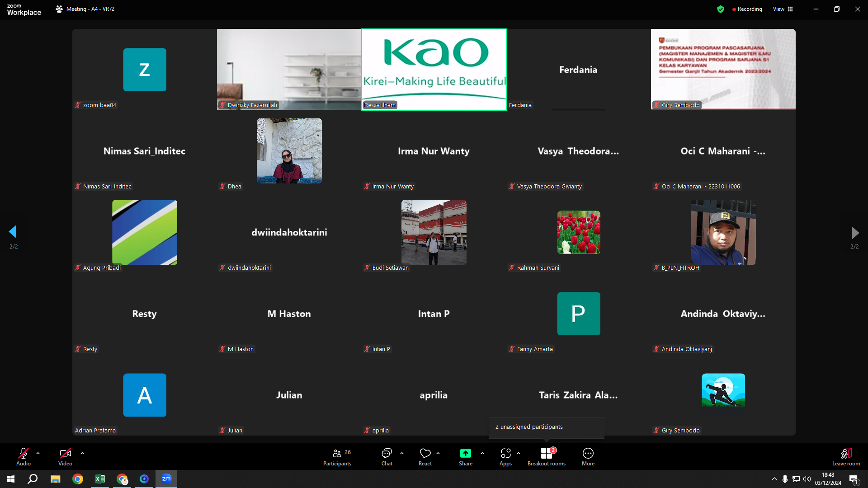This screenshot has height=488, width=868.
Task: Open notification center icon
Action: coord(854,479)
